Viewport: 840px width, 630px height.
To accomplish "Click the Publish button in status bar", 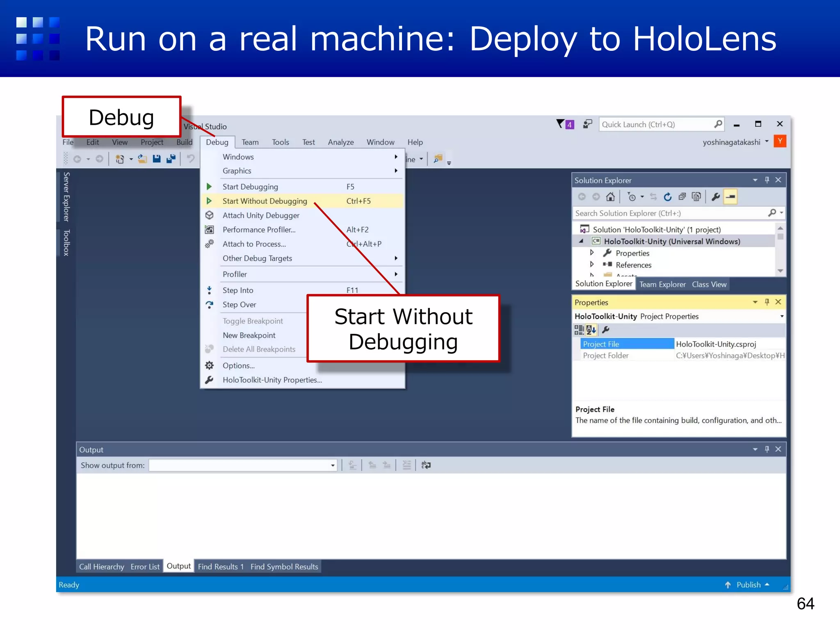I will click(747, 584).
